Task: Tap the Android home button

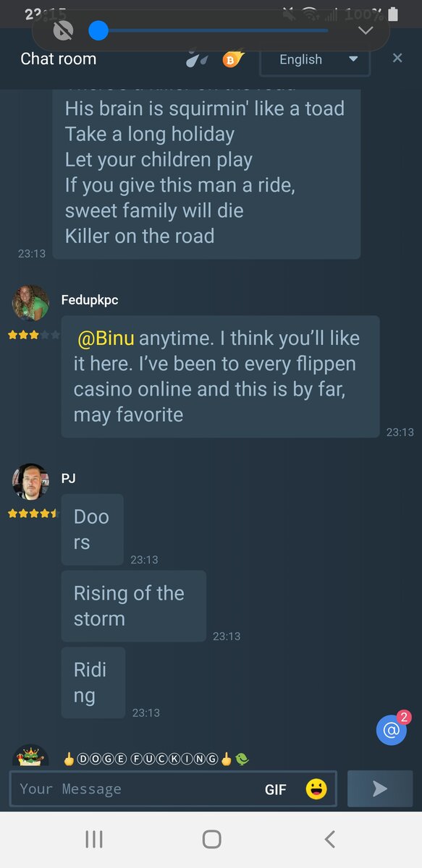Action: tap(211, 839)
